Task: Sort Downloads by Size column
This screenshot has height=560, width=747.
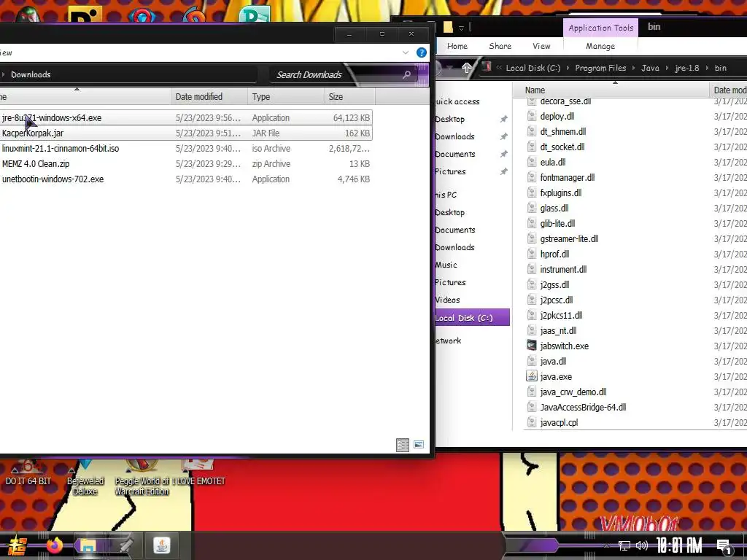Action: [x=349, y=97]
